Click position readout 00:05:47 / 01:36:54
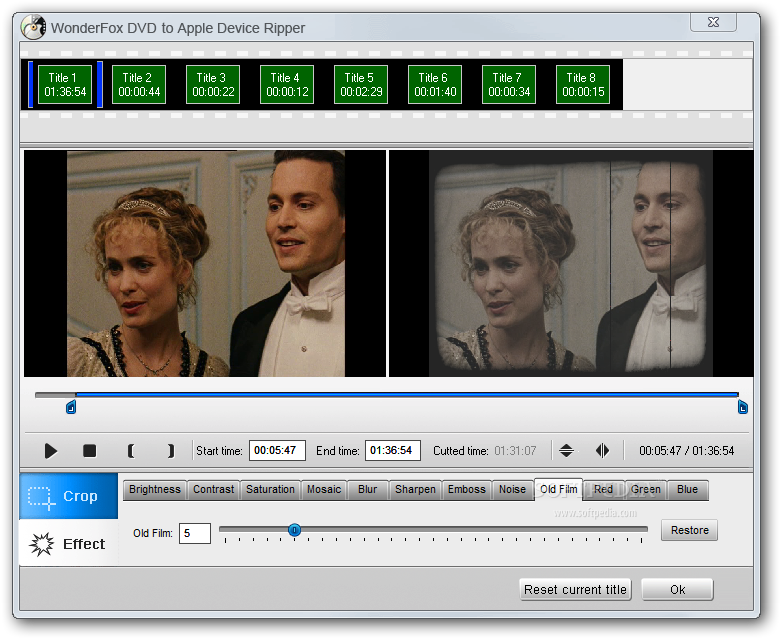The image size is (781, 639). pyautogui.click(x=686, y=451)
